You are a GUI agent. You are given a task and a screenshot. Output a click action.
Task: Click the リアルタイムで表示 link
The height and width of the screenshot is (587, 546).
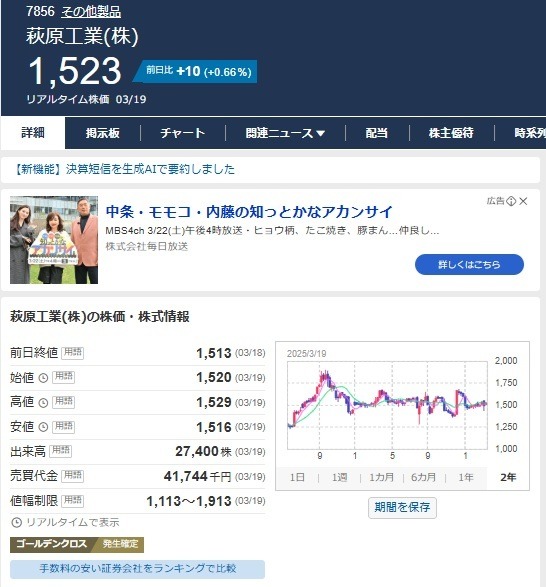click(x=73, y=523)
